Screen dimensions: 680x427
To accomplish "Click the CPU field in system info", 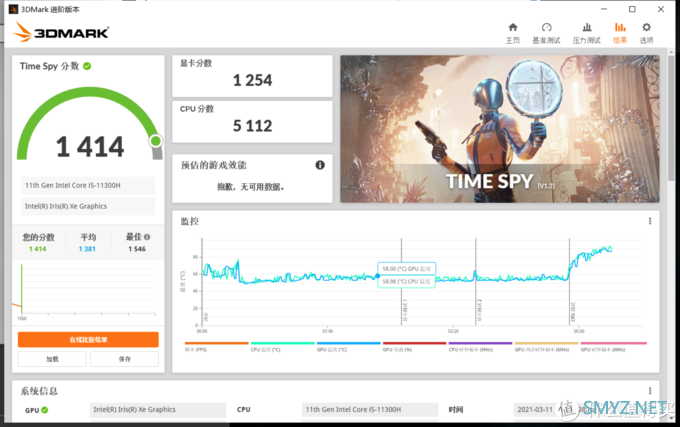I will pyautogui.click(x=370, y=410).
